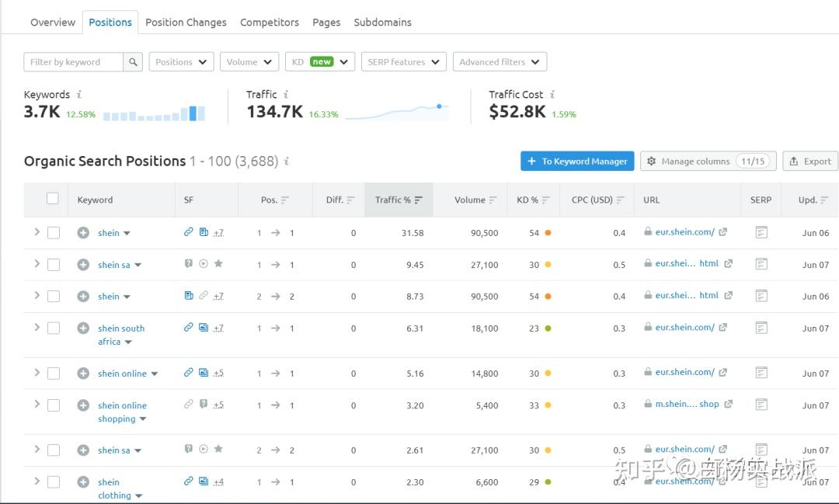Click the video SERP feature icon for "shein sa"
This screenshot has height=504, width=839.
(x=203, y=264)
